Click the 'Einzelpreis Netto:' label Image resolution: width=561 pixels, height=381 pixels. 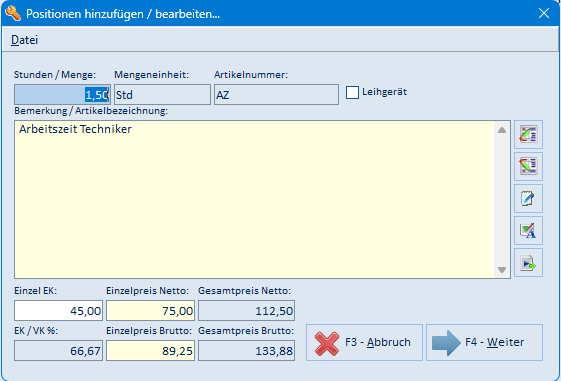147,291
